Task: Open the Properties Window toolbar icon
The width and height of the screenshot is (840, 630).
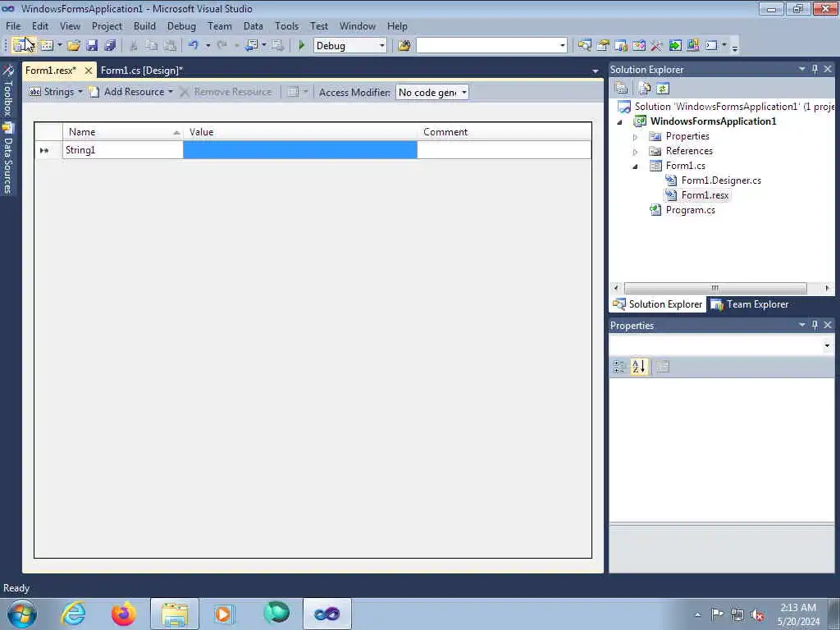Action: tap(603, 46)
